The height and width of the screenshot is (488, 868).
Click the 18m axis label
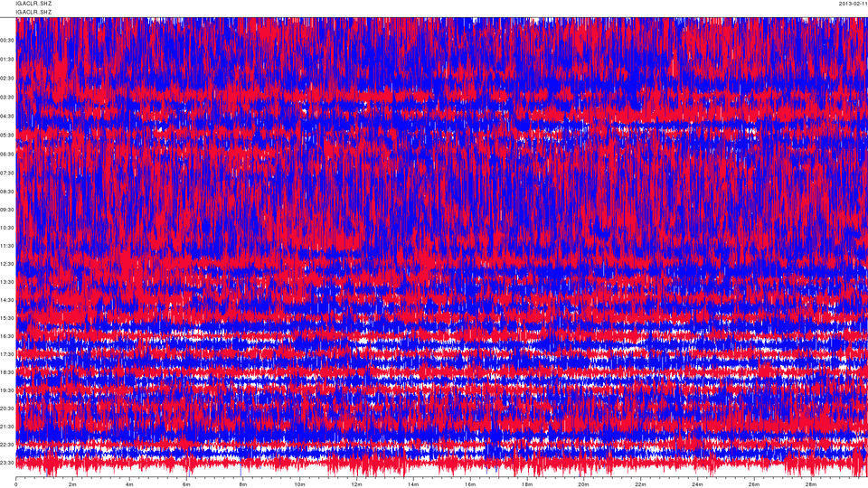pos(527,484)
